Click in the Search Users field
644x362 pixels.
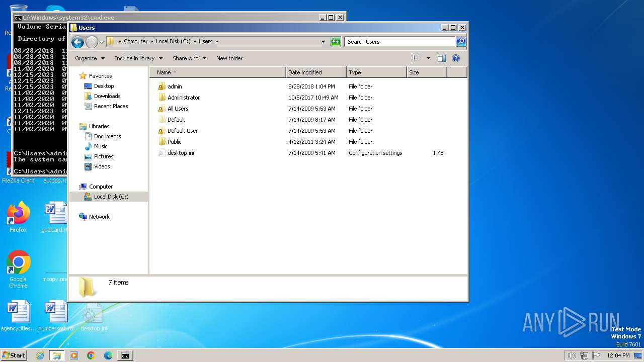[x=400, y=42]
